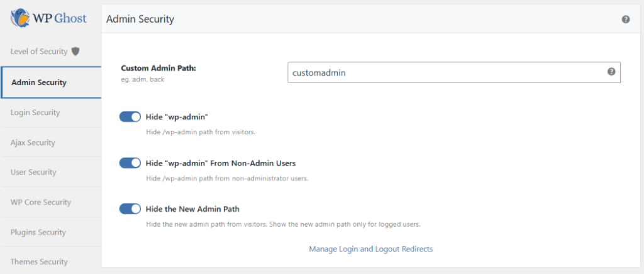The image size is (644, 274).
Task: Click the WP Ghost logo
Action: 48,18
